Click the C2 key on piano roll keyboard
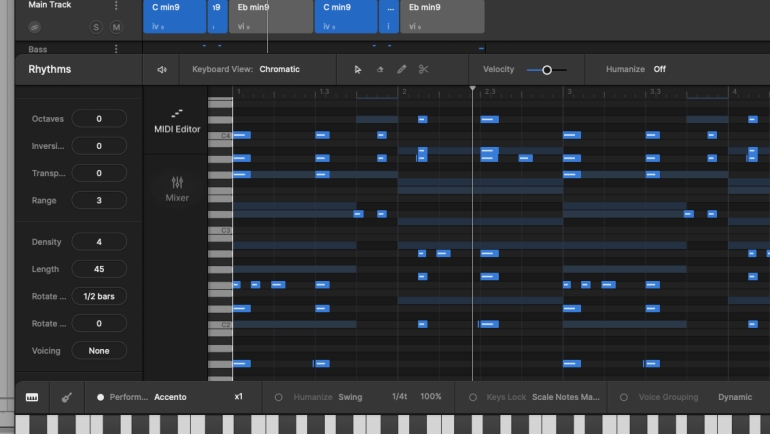Viewport: 770px width, 434px height. pos(220,325)
